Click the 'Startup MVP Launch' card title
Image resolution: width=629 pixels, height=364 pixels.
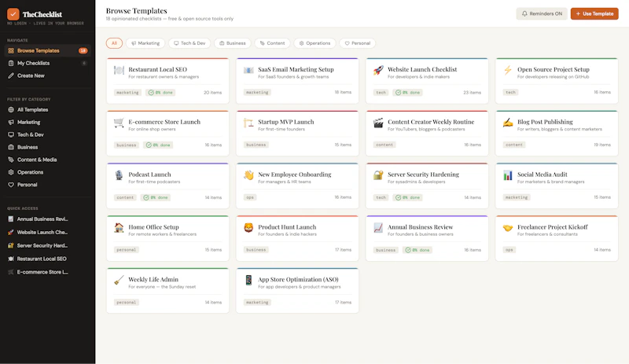[x=286, y=122]
